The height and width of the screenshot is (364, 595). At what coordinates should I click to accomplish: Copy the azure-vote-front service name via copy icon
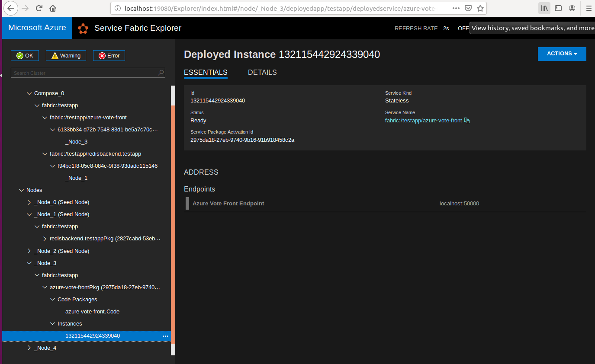tap(466, 120)
